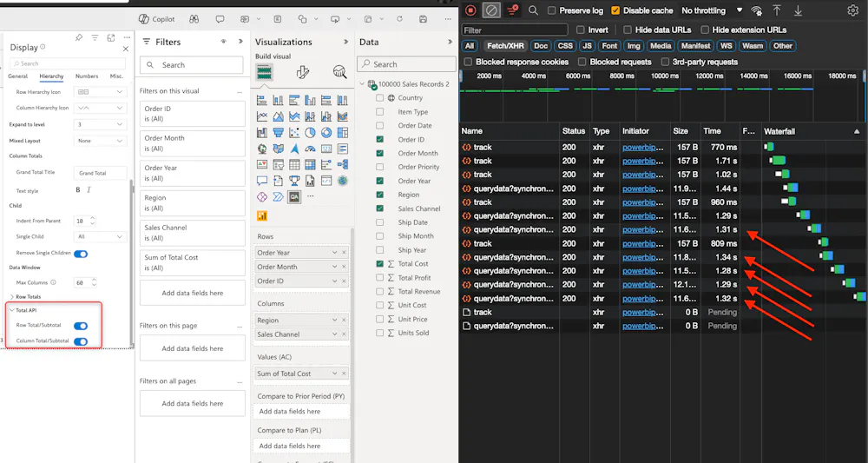Switch to the Misc. tab

pos(117,76)
